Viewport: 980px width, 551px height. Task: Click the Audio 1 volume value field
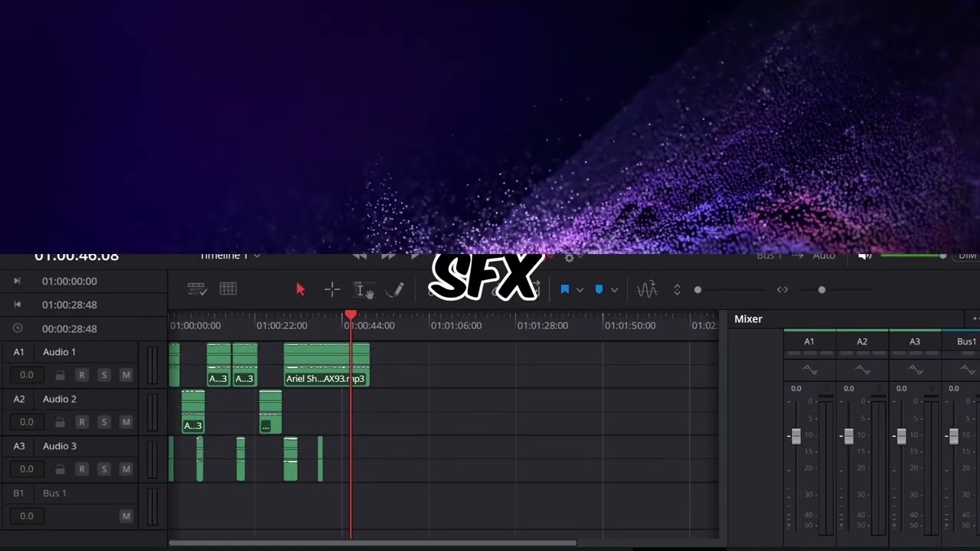[x=27, y=375]
